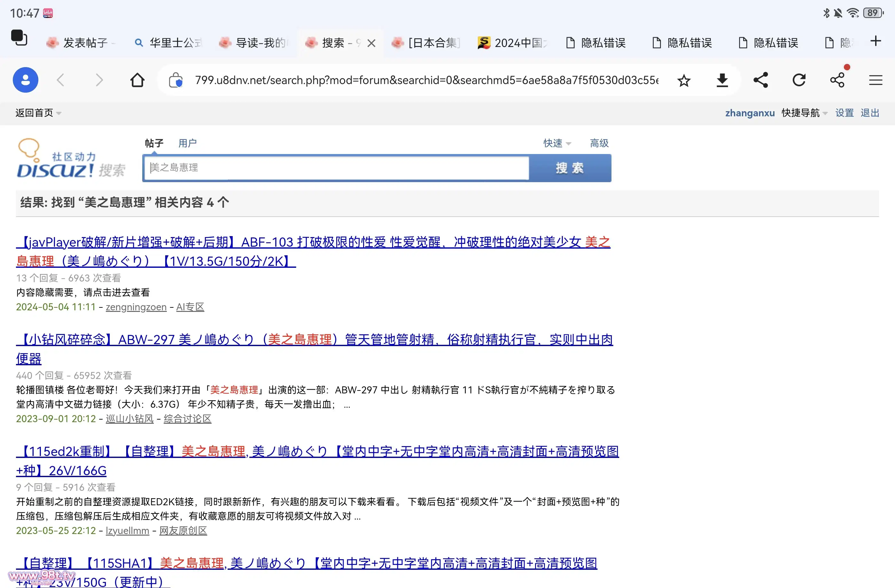895x588 pixels.
Task: Open author zengningzoen profile
Action: pos(136,307)
